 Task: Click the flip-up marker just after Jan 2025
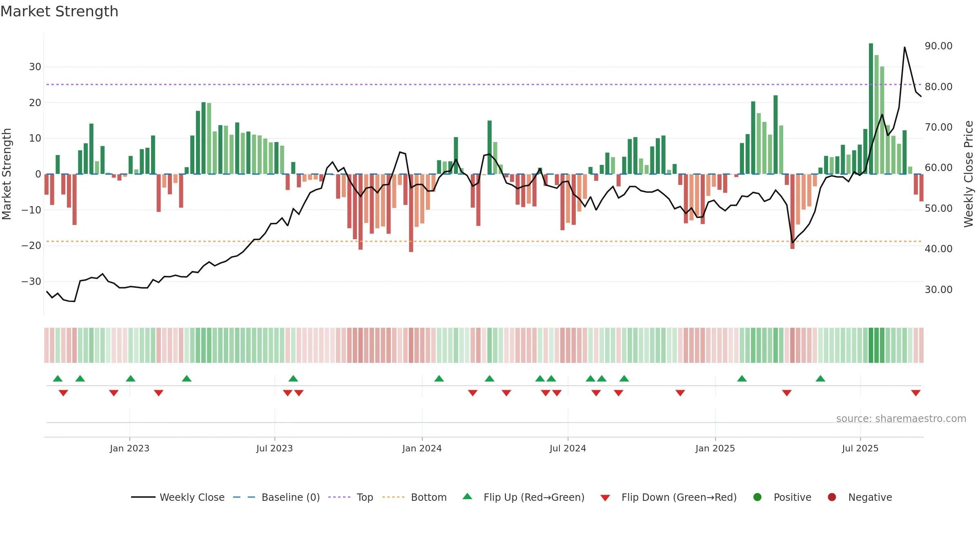click(742, 378)
